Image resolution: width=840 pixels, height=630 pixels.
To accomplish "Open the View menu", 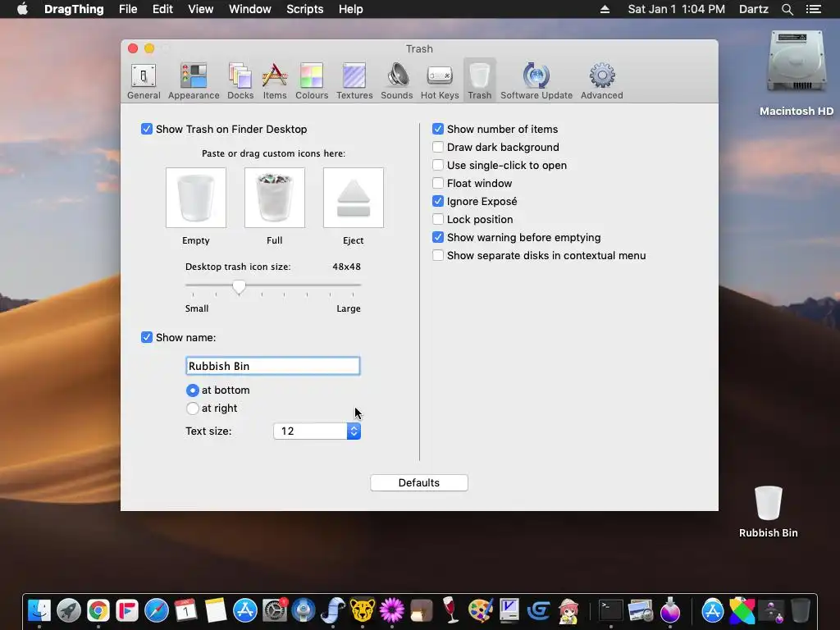I will tap(200, 9).
